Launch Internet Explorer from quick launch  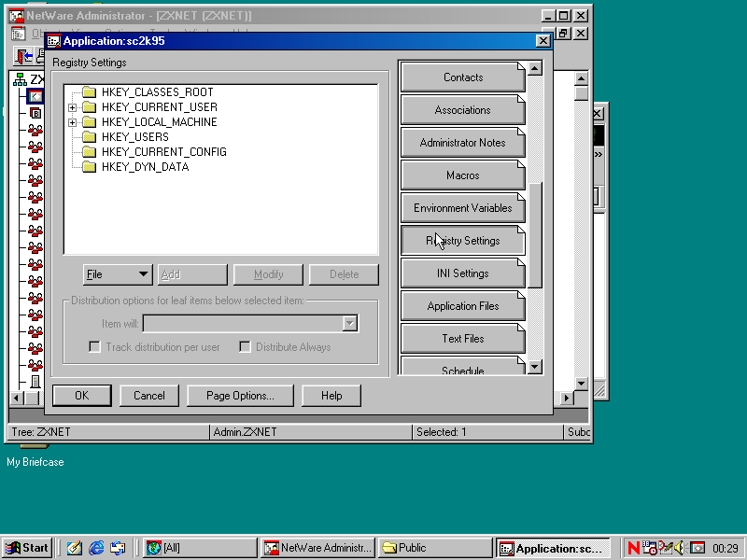click(x=96, y=548)
